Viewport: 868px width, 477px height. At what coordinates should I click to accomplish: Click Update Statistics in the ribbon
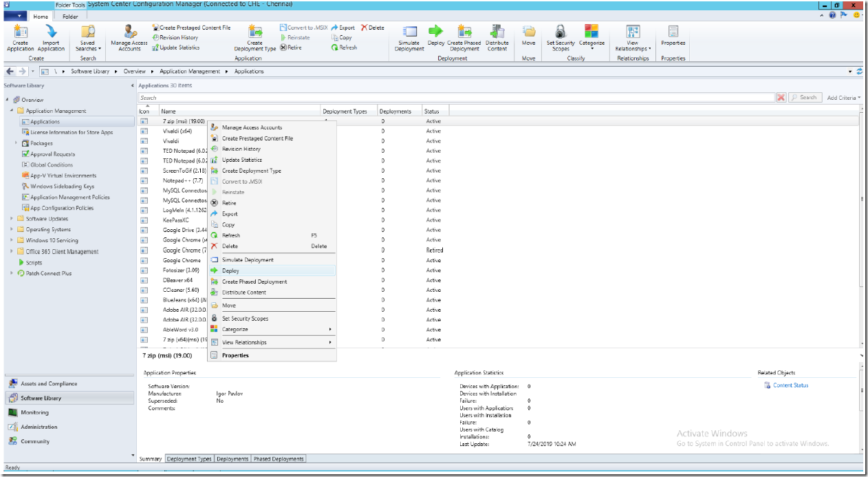tap(175, 47)
